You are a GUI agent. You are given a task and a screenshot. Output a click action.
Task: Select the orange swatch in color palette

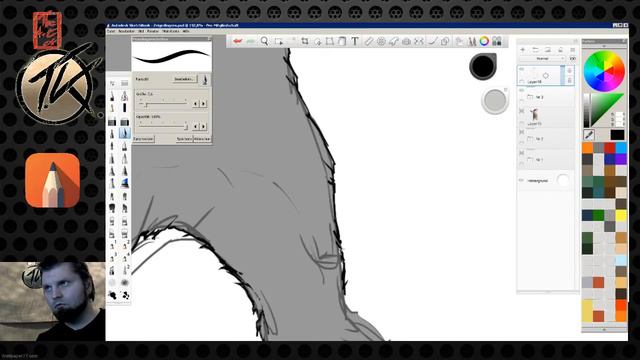[587, 148]
